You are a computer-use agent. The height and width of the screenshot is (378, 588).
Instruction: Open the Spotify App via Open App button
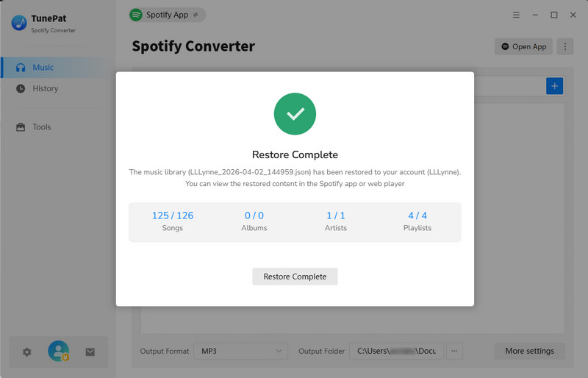click(x=523, y=46)
